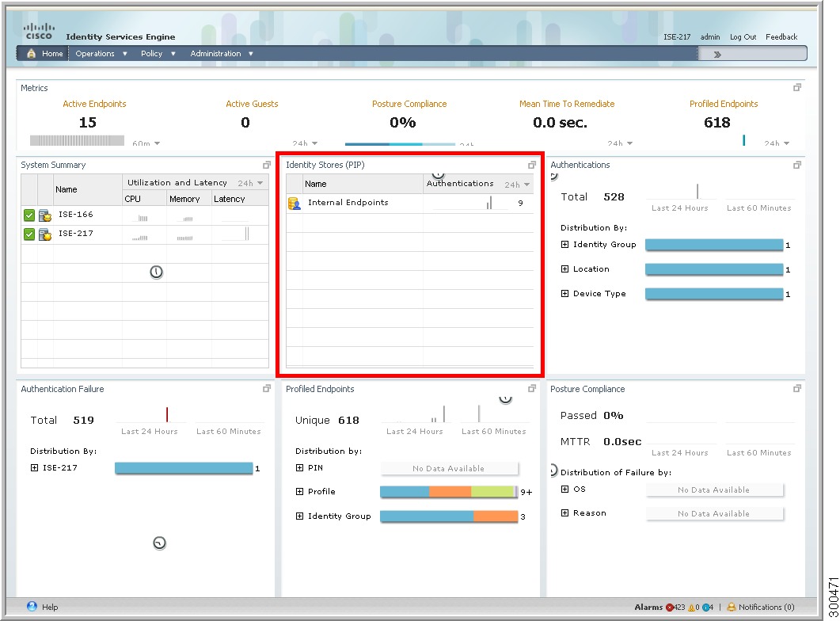840x621 pixels.
Task: Click the ISE-217 hostname in header
Action: click(x=677, y=37)
